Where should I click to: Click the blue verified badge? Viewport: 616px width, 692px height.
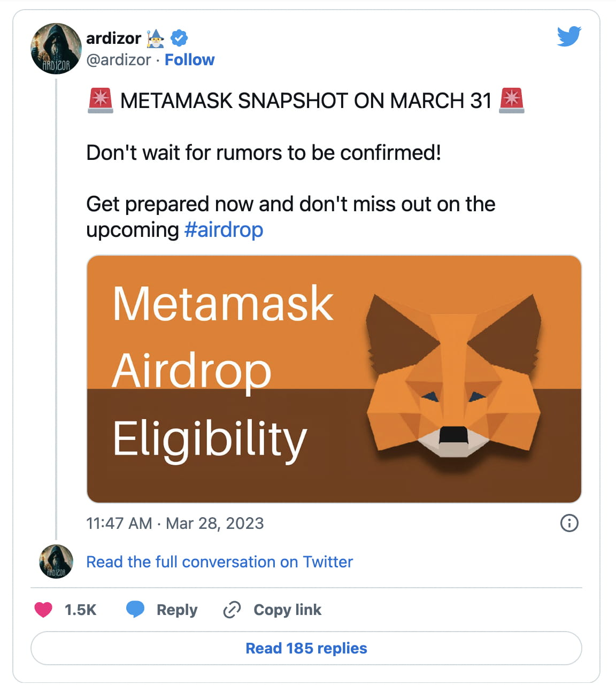179,38
